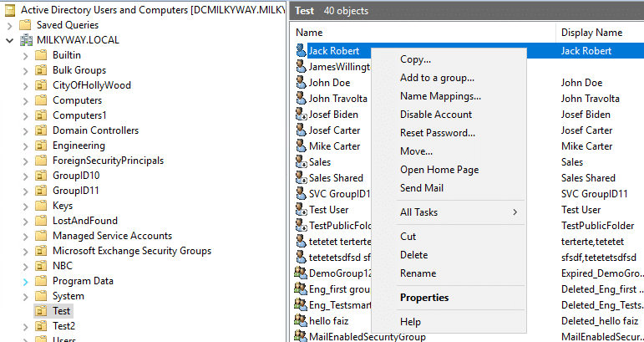The image size is (644, 342).
Task: Click the disabled Josef Biden user icon
Action: coord(301,115)
